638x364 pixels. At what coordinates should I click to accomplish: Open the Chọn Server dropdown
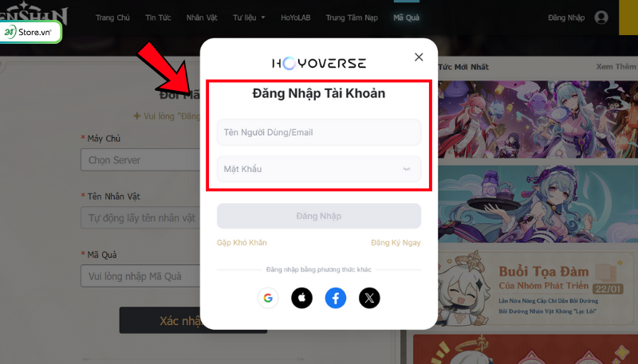(141, 159)
